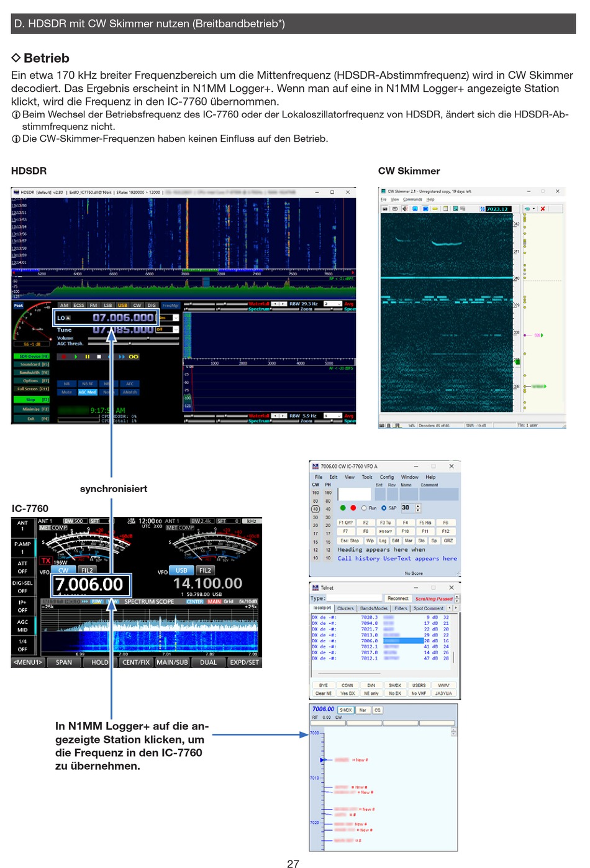
Task: Click the first icon in CW Skimmer toolbar
Action: [385, 209]
